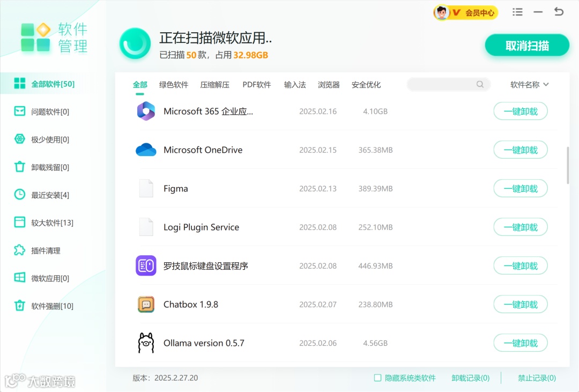Screen dimensions: 579x392
Task: Click the 软件管理 logo icon
Action: coord(35,38)
